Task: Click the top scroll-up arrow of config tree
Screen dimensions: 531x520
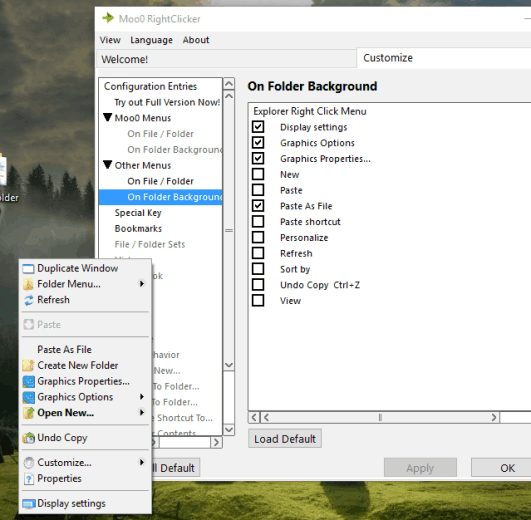Action: tap(229, 83)
